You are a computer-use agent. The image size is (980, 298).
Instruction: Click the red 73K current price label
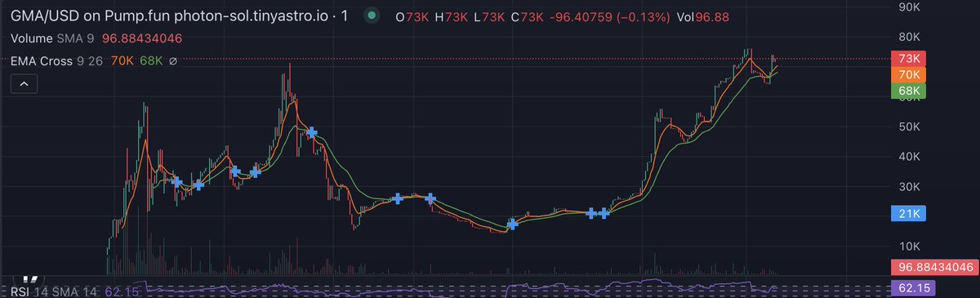pyautogui.click(x=908, y=59)
